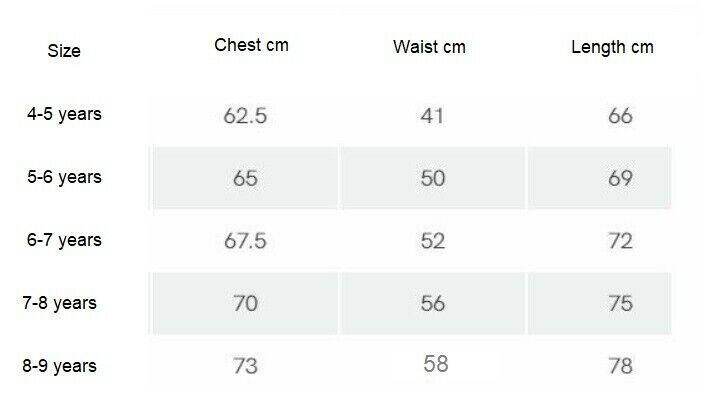
Task: Click the "8-9 years" row label
Action: pyautogui.click(x=62, y=366)
